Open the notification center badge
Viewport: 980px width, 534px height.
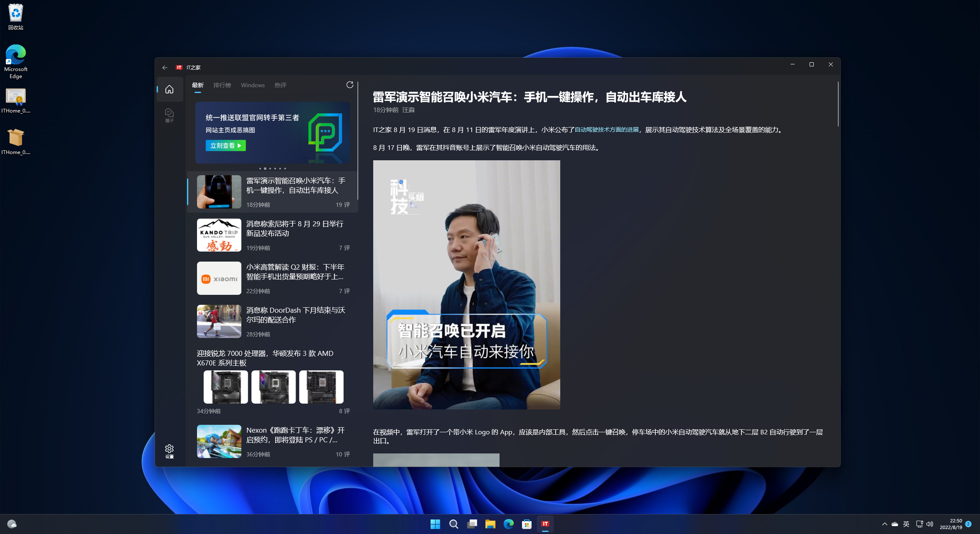968,524
